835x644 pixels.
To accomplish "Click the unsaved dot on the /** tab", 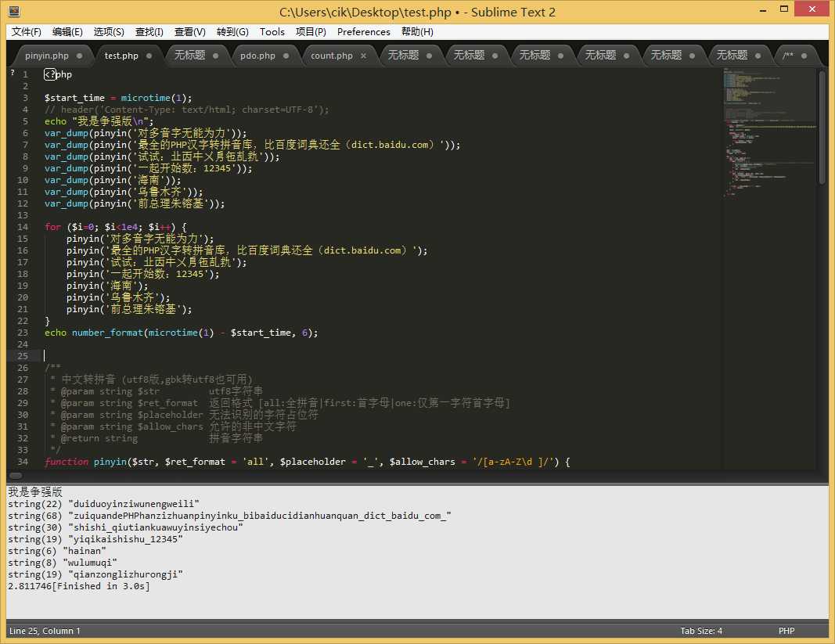I will (804, 56).
